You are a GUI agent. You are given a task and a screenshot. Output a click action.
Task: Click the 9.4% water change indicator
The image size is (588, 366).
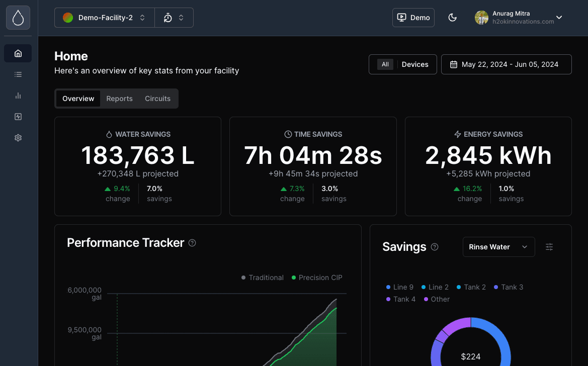(x=117, y=189)
